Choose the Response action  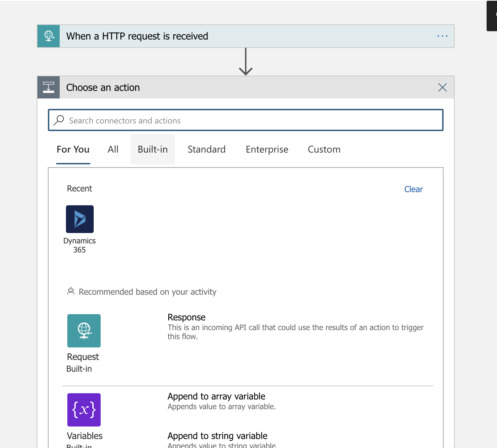point(187,317)
